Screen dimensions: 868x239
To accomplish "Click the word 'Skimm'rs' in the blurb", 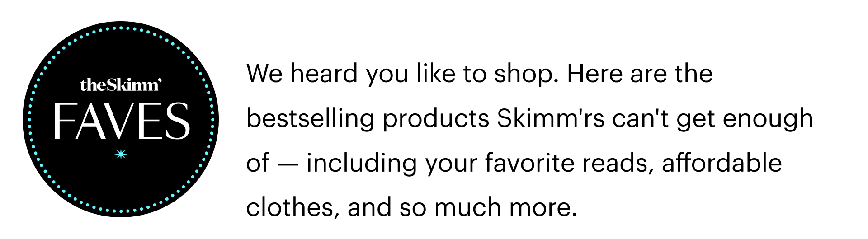I will pos(550,118).
